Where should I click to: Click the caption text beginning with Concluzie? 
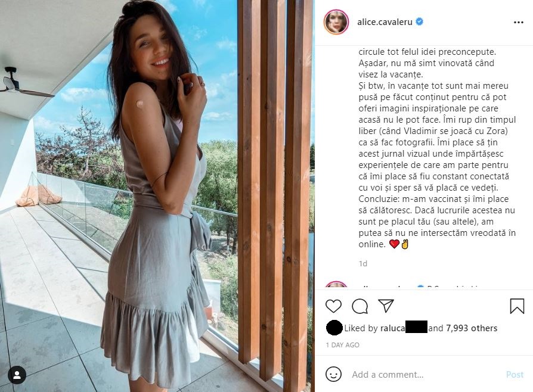[437, 222]
